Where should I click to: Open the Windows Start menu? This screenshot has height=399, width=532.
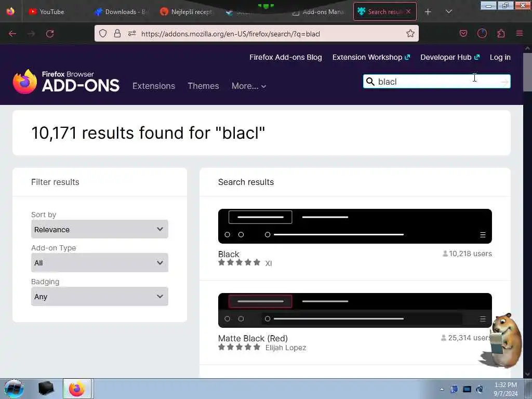[14, 389]
